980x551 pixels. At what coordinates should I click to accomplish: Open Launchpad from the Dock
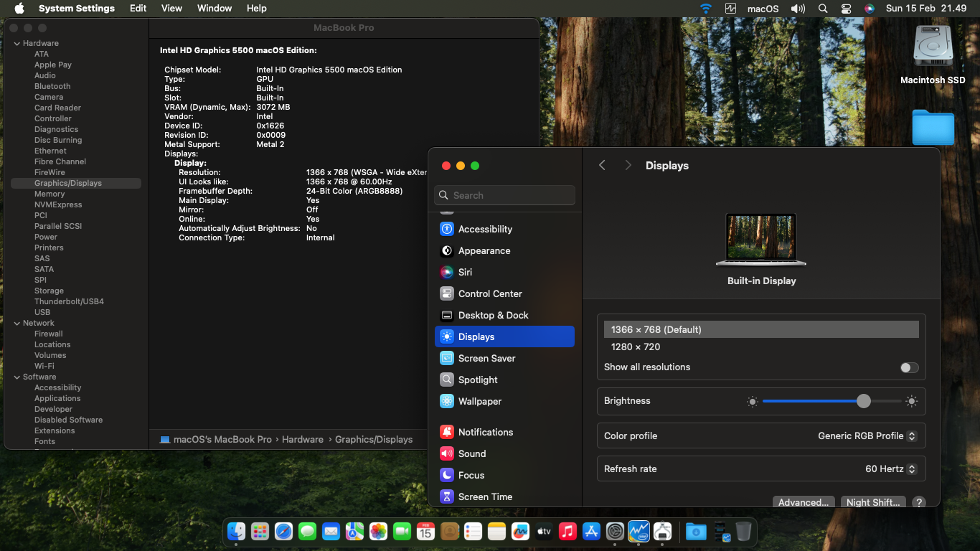click(260, 532)
